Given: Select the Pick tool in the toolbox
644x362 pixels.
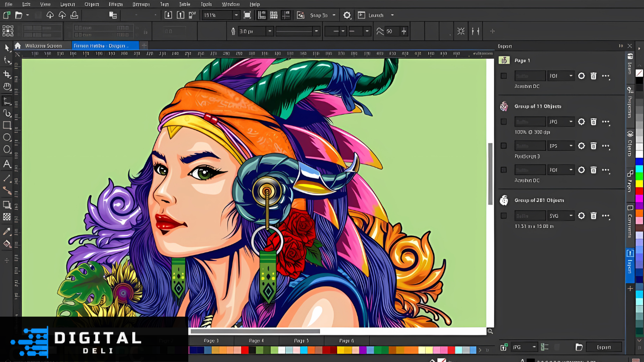Looking at the screenshot, I should click(7, 48).
